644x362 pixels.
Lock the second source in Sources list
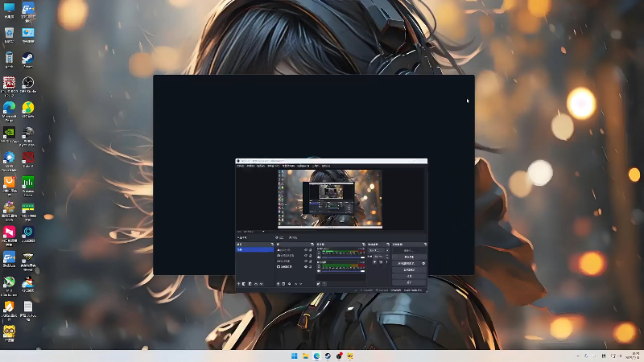(310, 255)
